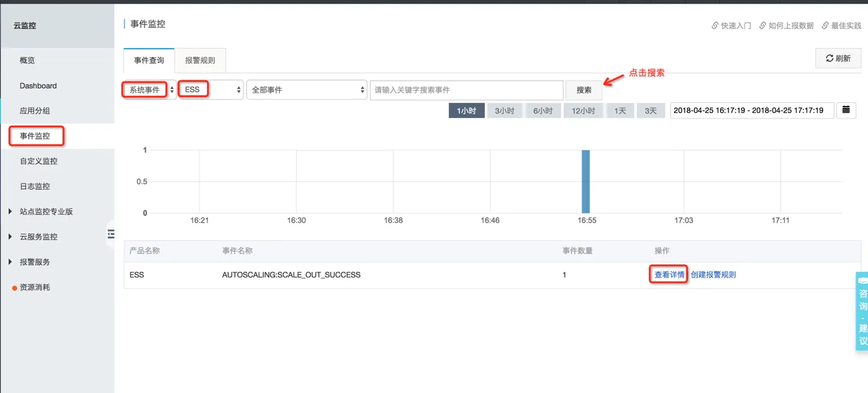Open 自定义监控 in the sidebar
The width and height of the screenshot is (868, 393).
pyautogui.click(x=39, y=161)
